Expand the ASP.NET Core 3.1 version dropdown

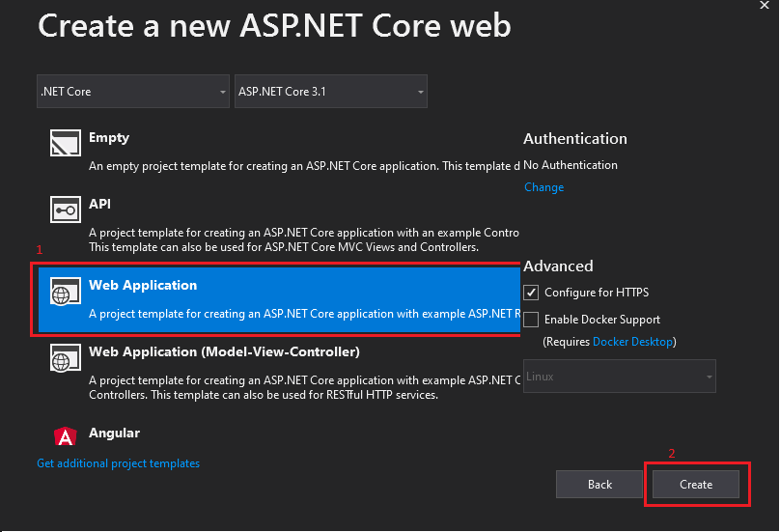point(331,91)
